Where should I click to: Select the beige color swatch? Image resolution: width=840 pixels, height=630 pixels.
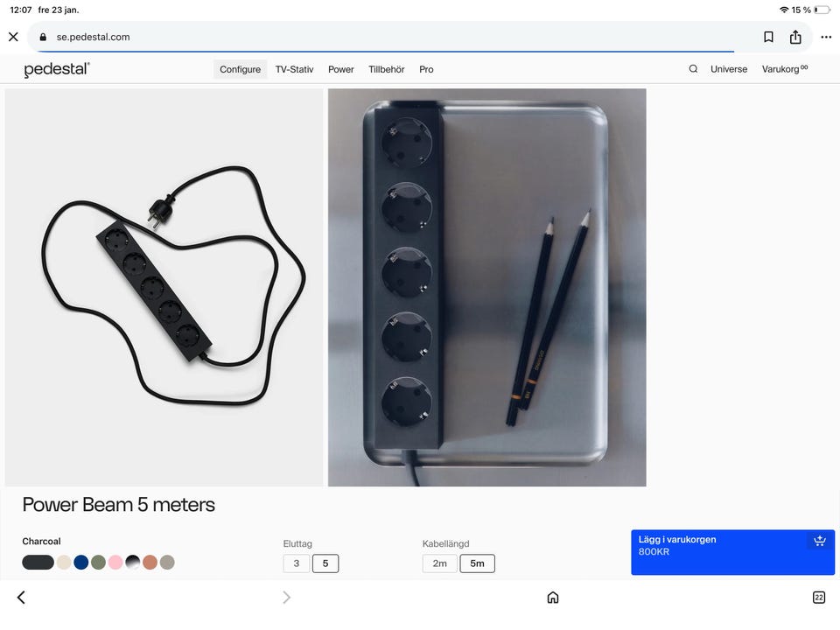64,562
